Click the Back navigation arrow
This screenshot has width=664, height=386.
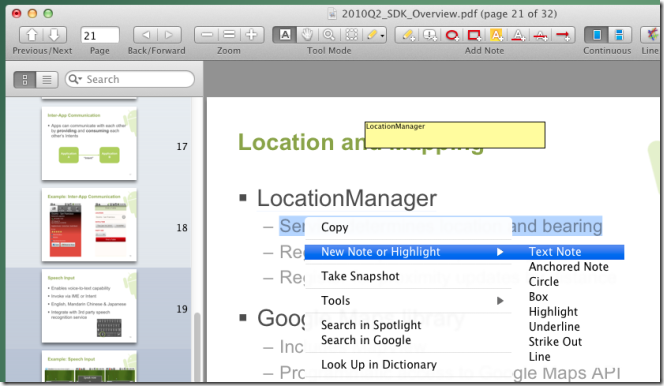coord(146,35)
